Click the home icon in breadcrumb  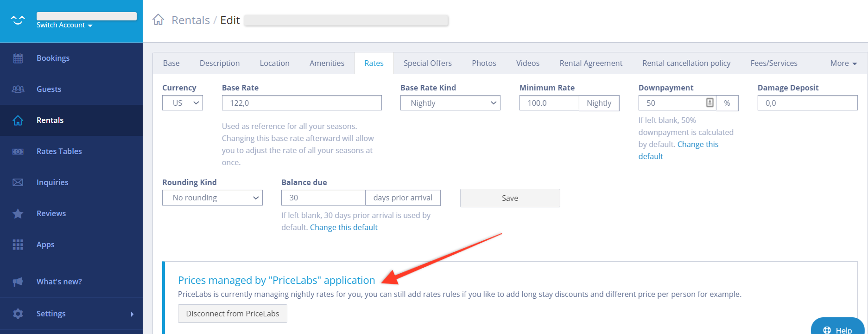click(158, 20)
